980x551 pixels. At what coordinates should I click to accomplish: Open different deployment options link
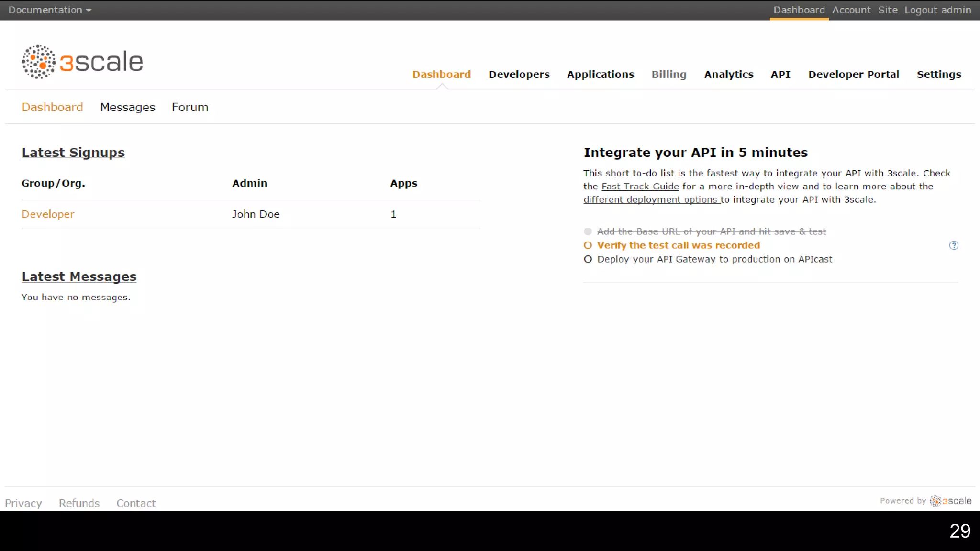[x=651, y=200]
